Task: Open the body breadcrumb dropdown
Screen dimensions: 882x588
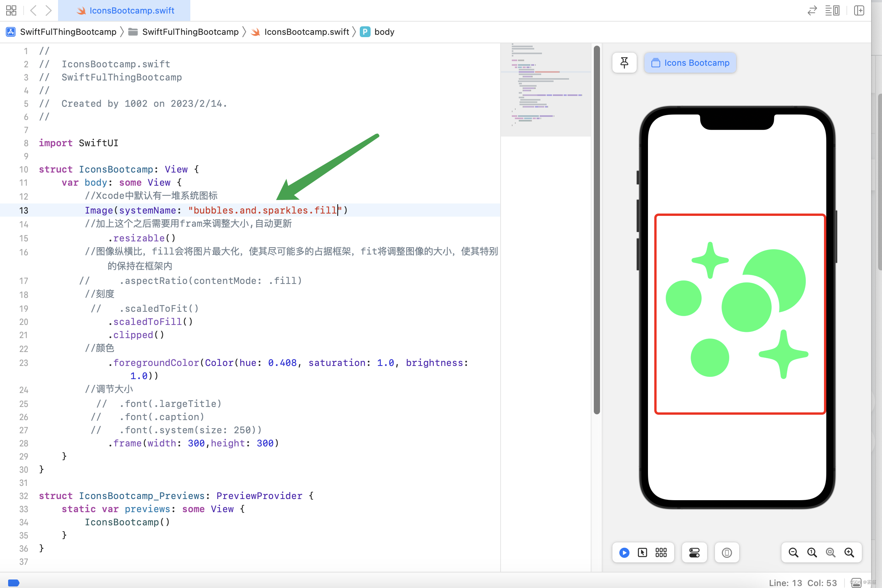Action: (385, 32)
